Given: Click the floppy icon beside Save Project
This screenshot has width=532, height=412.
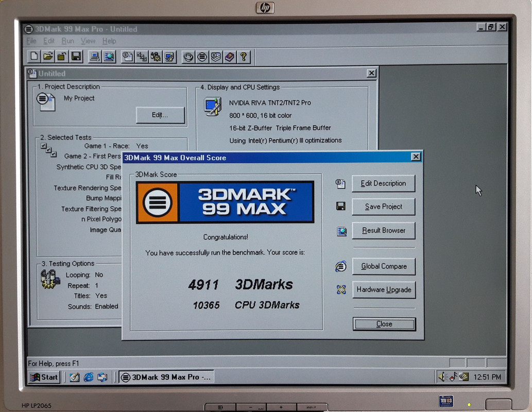Looking at the screenshot, I should (x=340, y=206).
